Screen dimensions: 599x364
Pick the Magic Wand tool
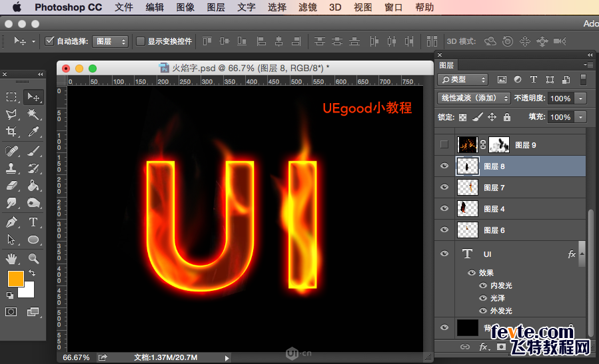tap(33, 114)
